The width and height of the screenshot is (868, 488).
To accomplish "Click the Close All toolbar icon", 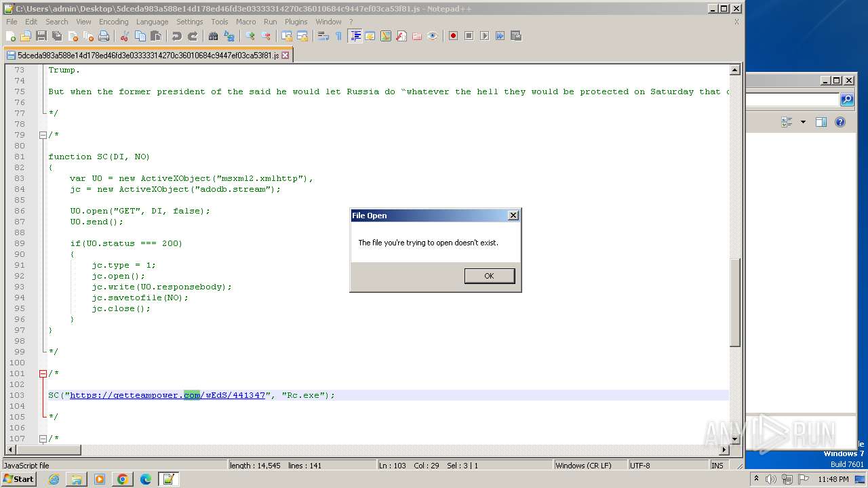I will click(x=88, y=36).
